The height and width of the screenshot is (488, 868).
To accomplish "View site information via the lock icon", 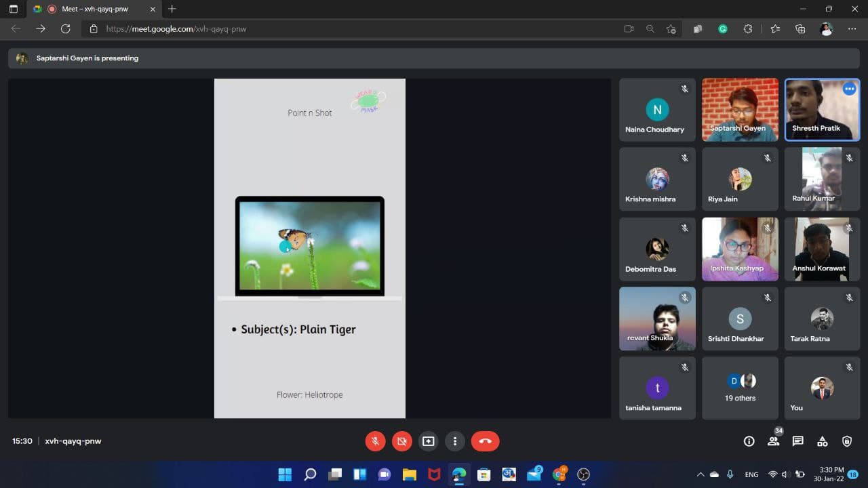I will point(94,29).
